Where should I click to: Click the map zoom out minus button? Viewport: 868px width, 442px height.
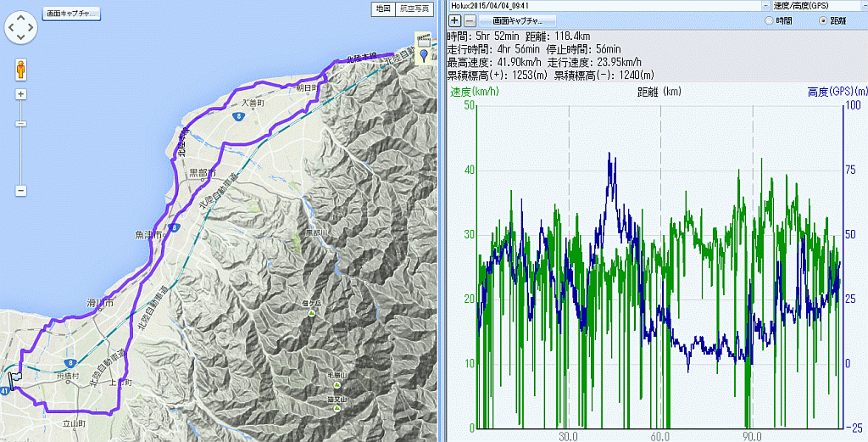pos(20,191)
